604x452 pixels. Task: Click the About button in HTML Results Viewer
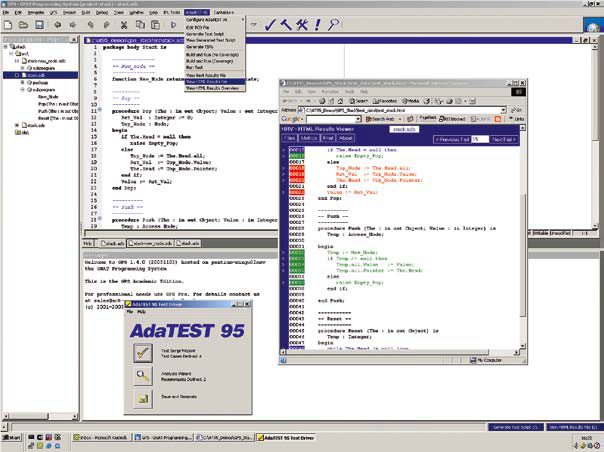tap(346, 138)
